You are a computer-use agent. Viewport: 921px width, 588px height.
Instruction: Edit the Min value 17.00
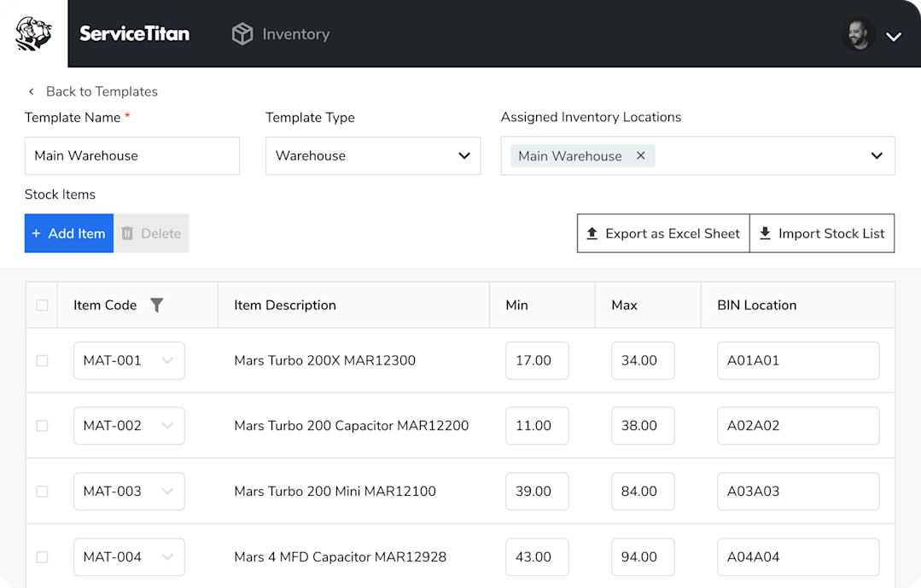[x=537, y=361]
